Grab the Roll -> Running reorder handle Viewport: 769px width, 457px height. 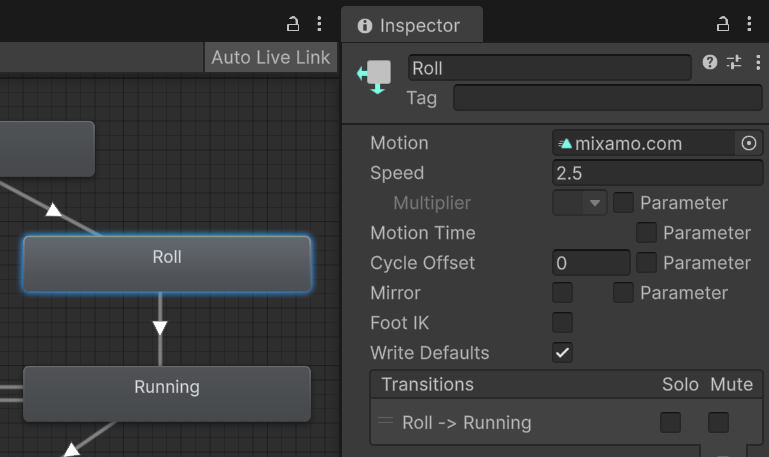[385, 420]
